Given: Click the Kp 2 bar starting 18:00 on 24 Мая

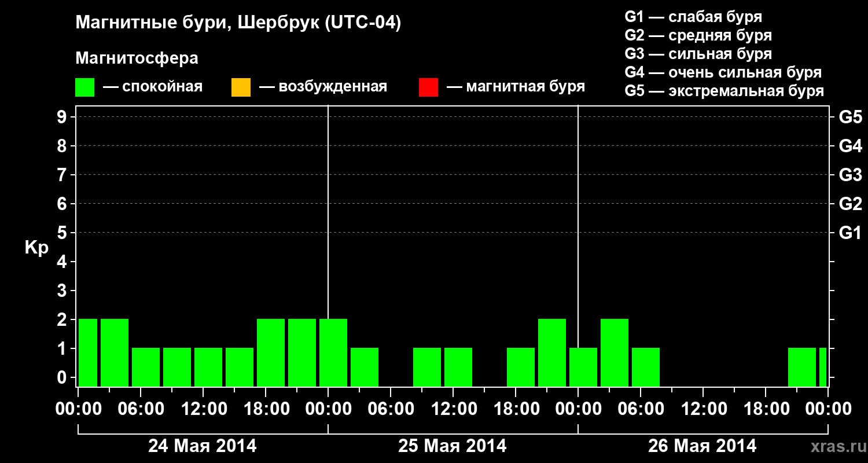Looking at the screenshot, I should click(271, 352).
